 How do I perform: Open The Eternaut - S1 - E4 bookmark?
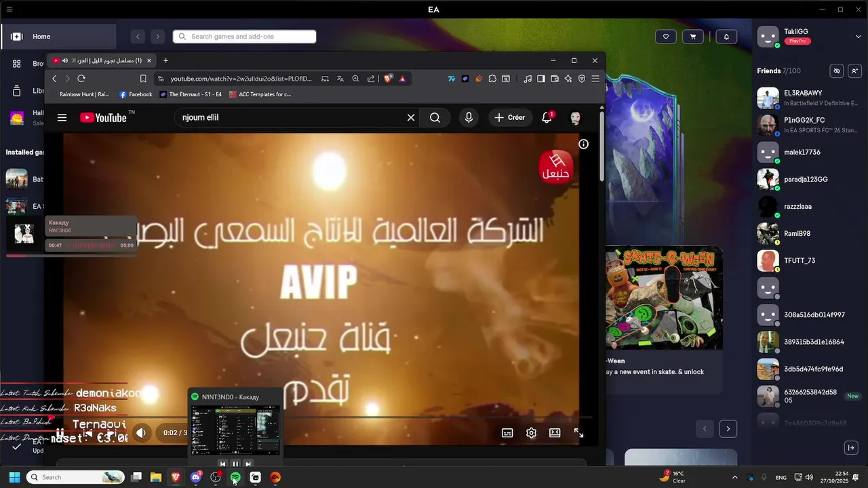(x=191, y=94)
